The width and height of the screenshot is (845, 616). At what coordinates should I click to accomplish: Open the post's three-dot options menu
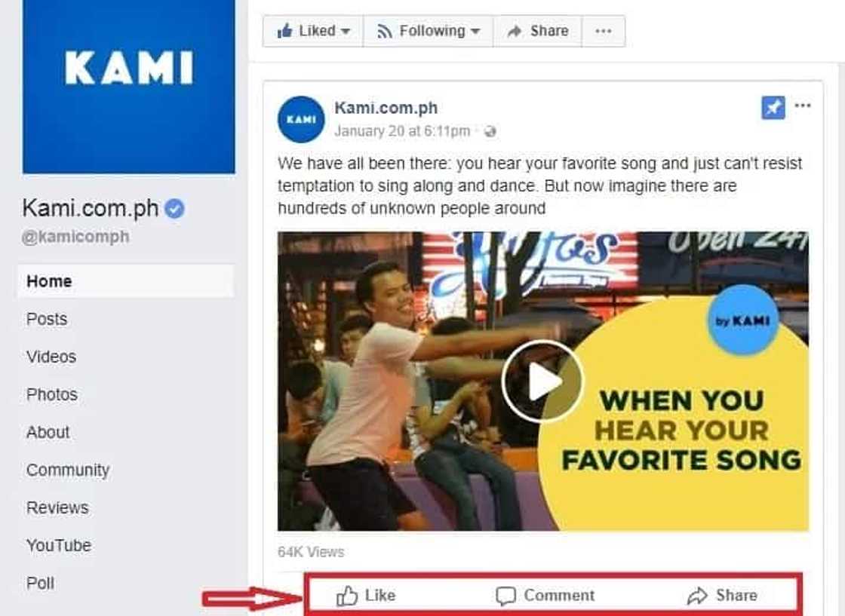tap(803, 106)
